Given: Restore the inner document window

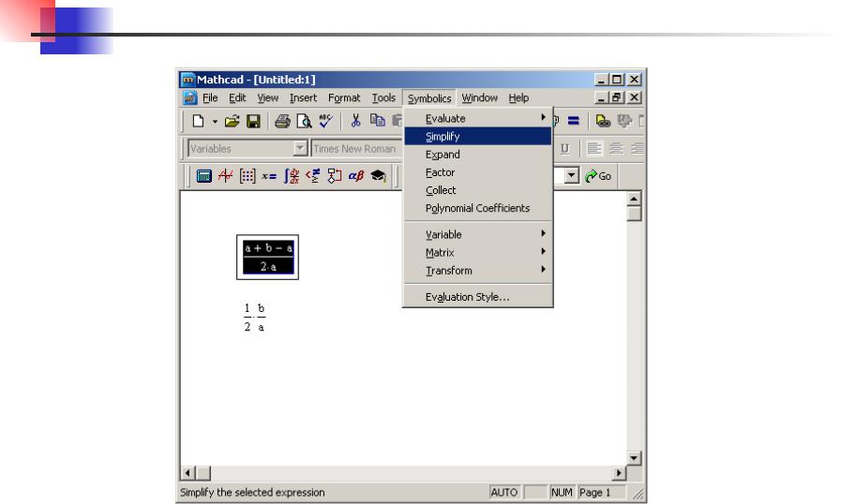Looking at the screenshot, I should point(617,97).
